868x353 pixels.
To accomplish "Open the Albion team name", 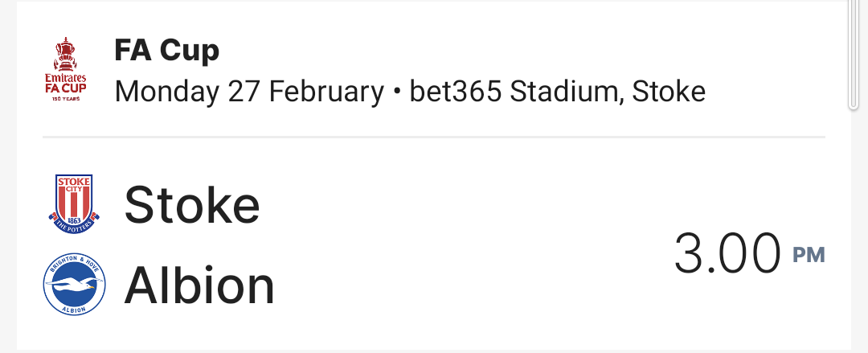I will point(199,286).
